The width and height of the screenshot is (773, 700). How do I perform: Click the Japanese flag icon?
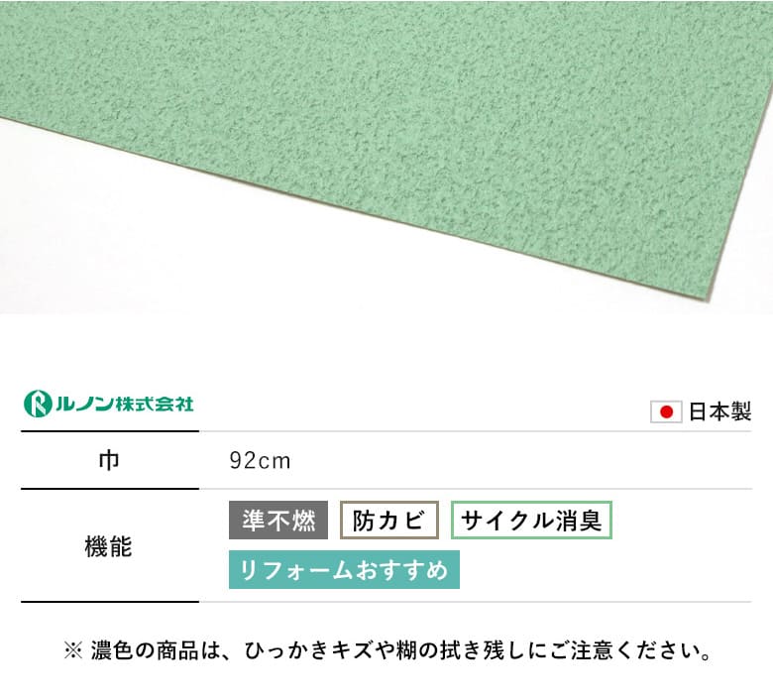(x=666, y=411)
